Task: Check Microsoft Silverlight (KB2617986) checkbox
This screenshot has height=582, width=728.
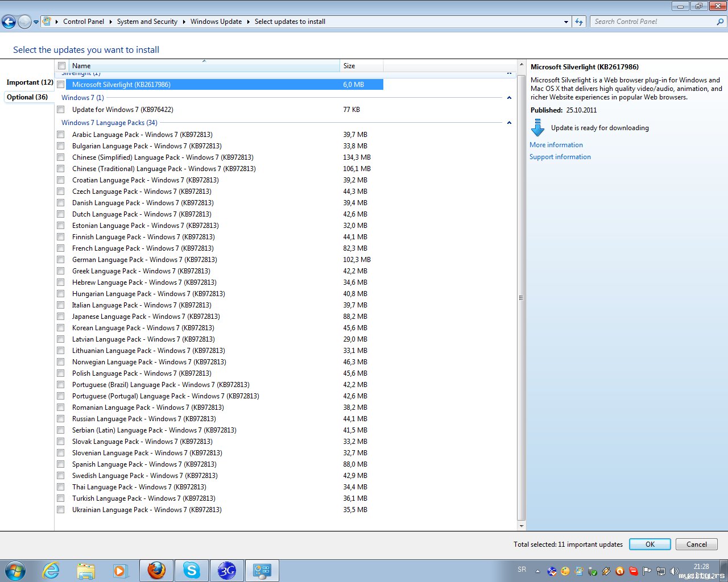Action: 61,85
